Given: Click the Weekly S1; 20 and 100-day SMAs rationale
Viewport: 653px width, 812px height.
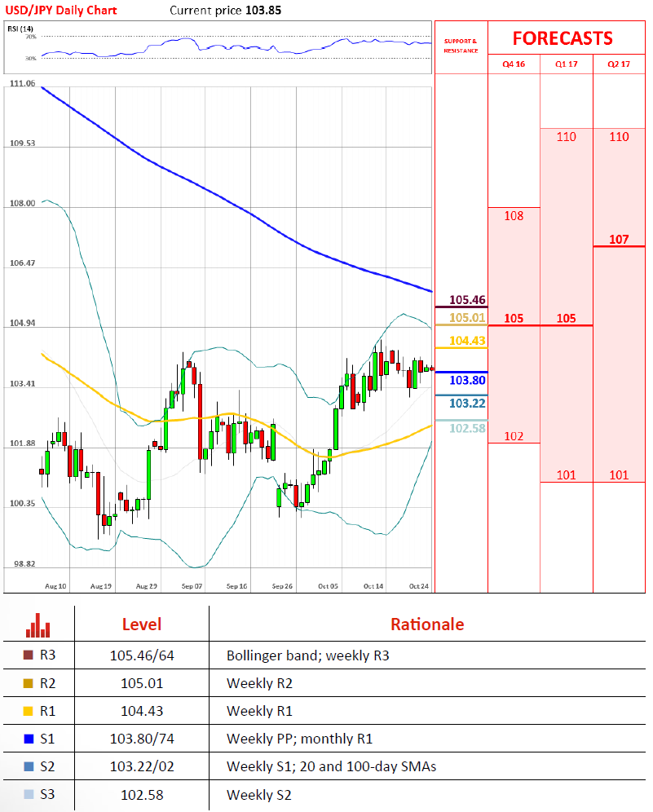Looking at the screenshot, I should coord(332,766).
